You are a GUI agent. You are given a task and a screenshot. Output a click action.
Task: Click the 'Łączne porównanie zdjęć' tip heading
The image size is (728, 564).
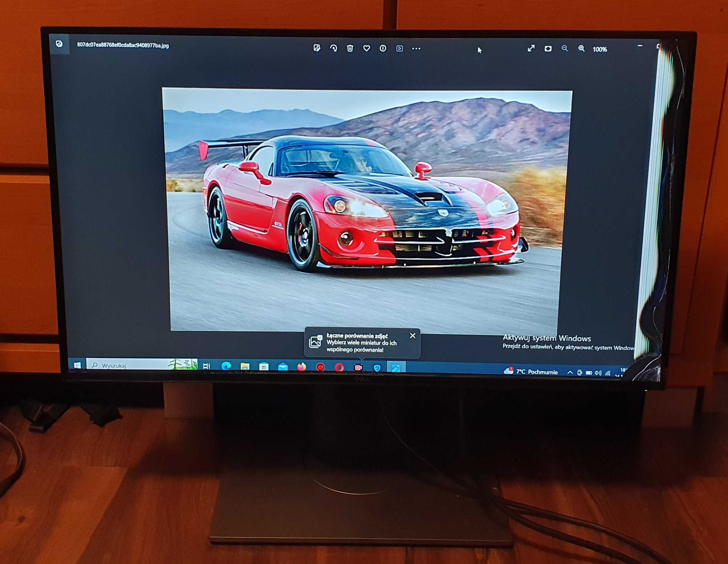pyautogui.click(x=357, y=336)
